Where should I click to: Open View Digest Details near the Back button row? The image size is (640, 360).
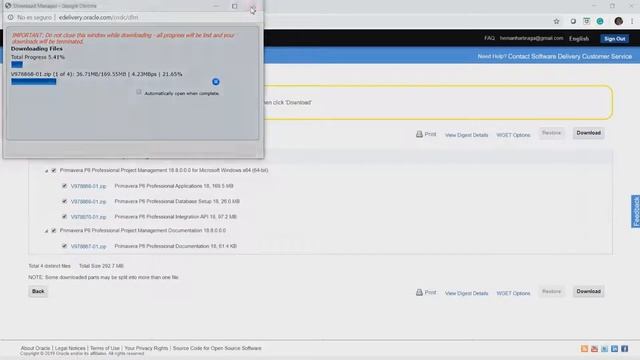(x=467, y=293)
